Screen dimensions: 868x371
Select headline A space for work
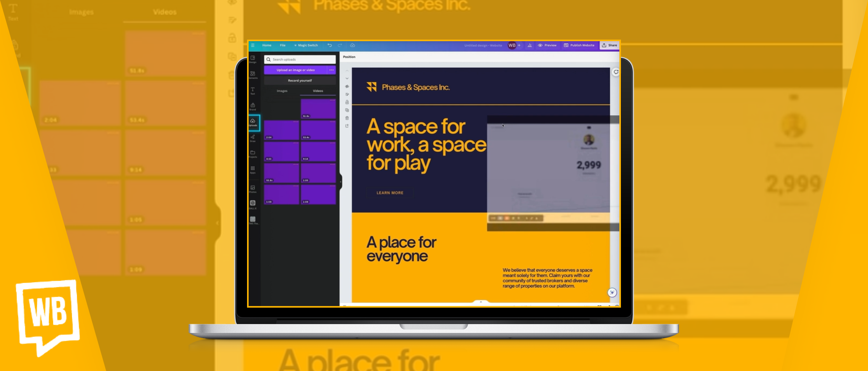(426, 145)
